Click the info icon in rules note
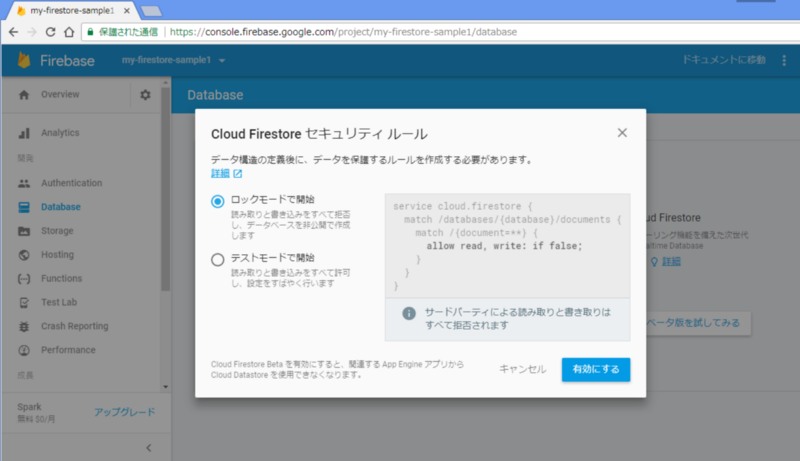Screen dimensions: 800x461 pyautogui.click(x=409, y=313)
